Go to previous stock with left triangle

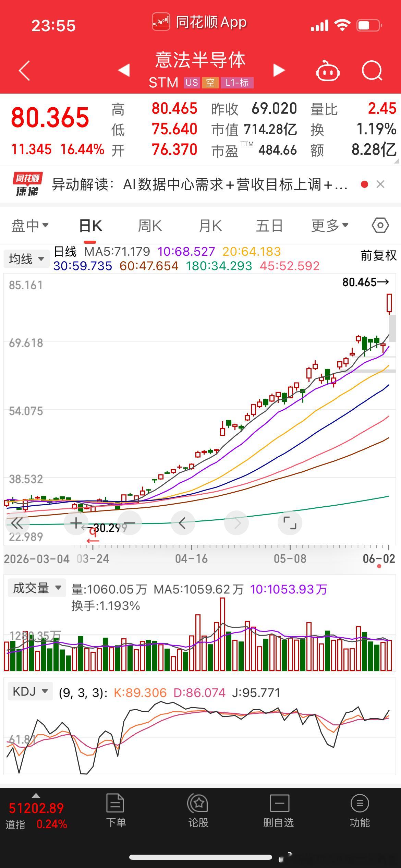click(123, 70)
